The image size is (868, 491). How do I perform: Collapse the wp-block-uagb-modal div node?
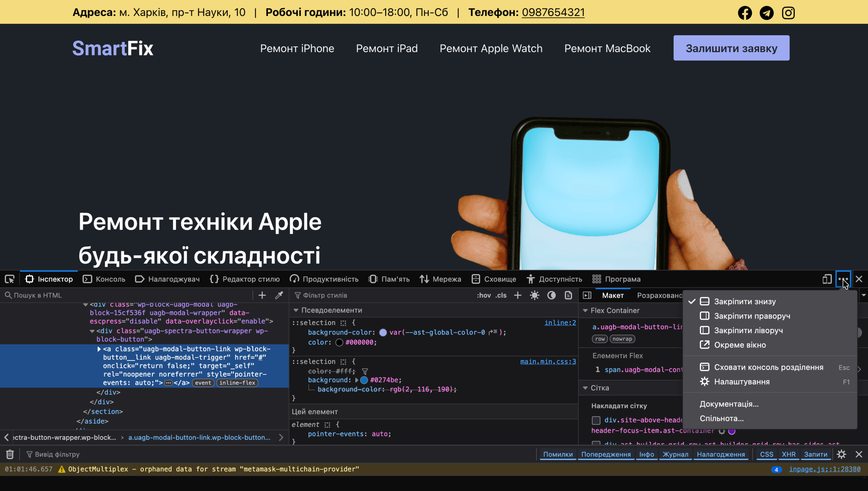coord(85,305)
